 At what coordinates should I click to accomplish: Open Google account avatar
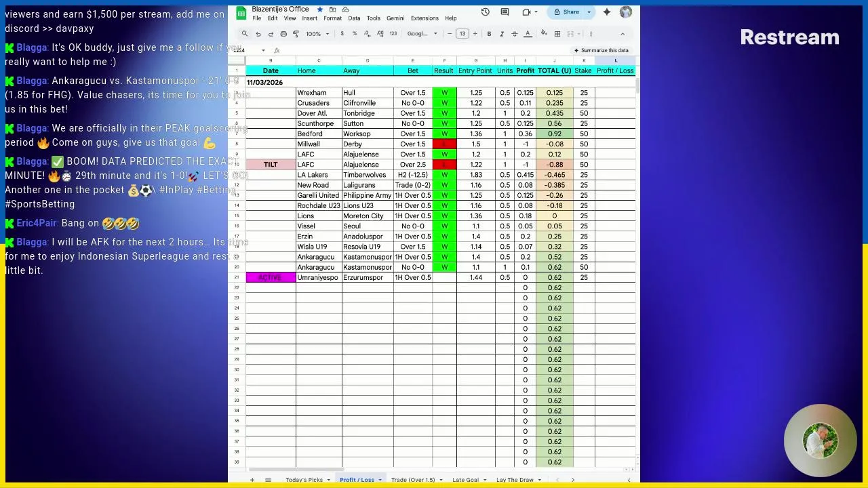[626, 12]
